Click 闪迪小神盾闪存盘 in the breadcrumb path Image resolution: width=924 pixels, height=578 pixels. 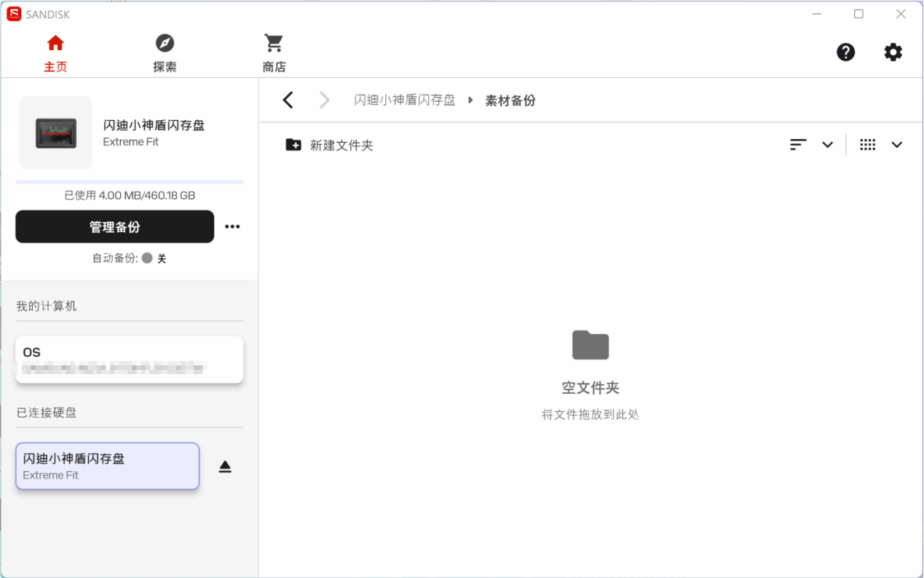pyautogui.click(x=404, y=100)
